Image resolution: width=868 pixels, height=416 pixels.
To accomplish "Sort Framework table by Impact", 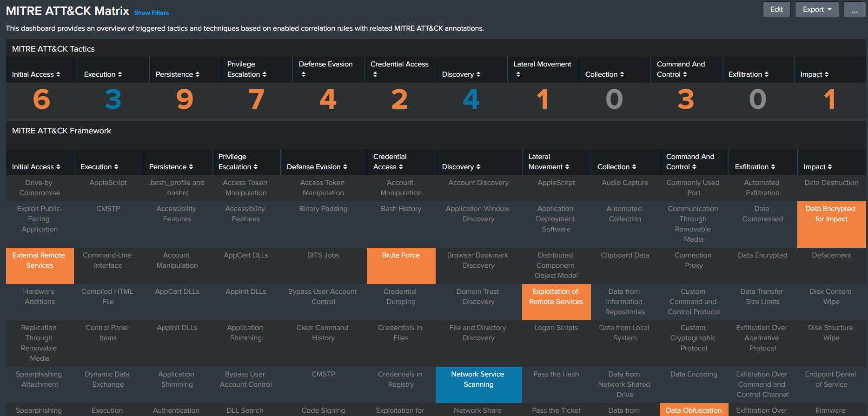I will (818, 167).
